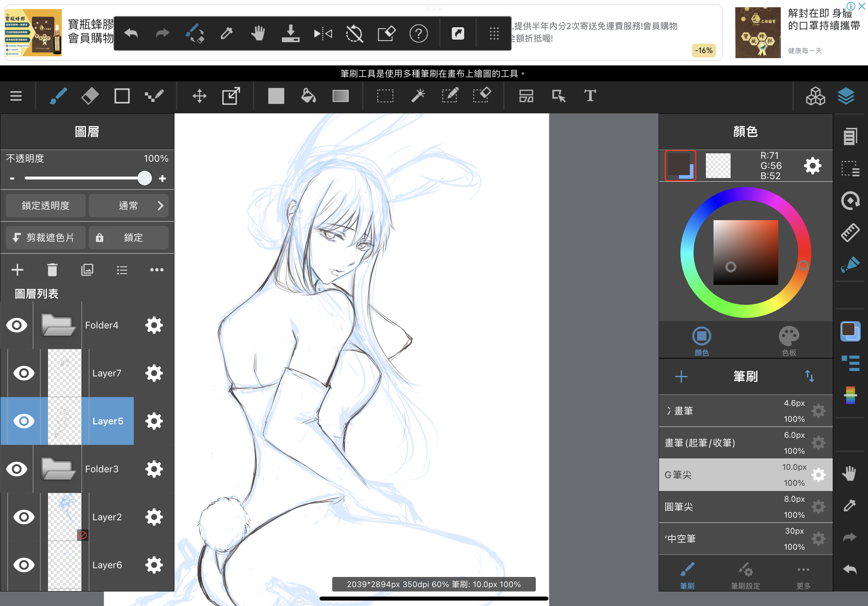Select the Hand pan tool in shortcut bar
868x606 pixels.
pyautogui.click(x=258, y=34)
